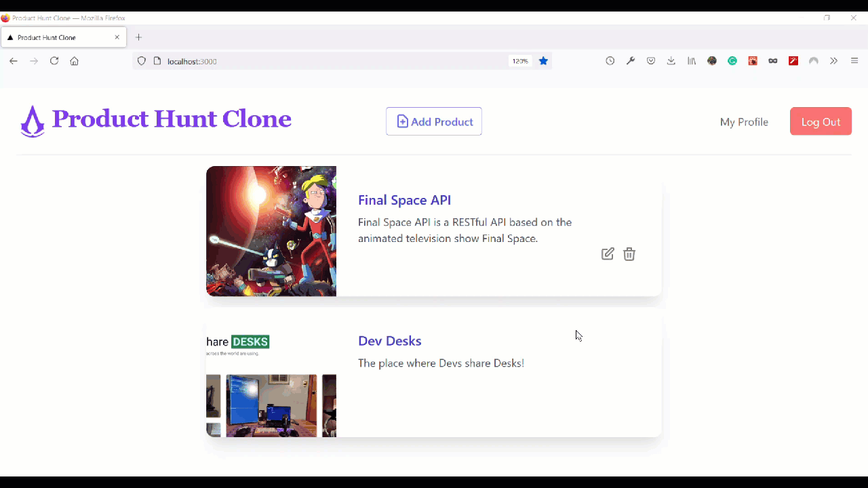Open a new tab with the plus button
Screen dimensions: 868x488
pos(139,37)
